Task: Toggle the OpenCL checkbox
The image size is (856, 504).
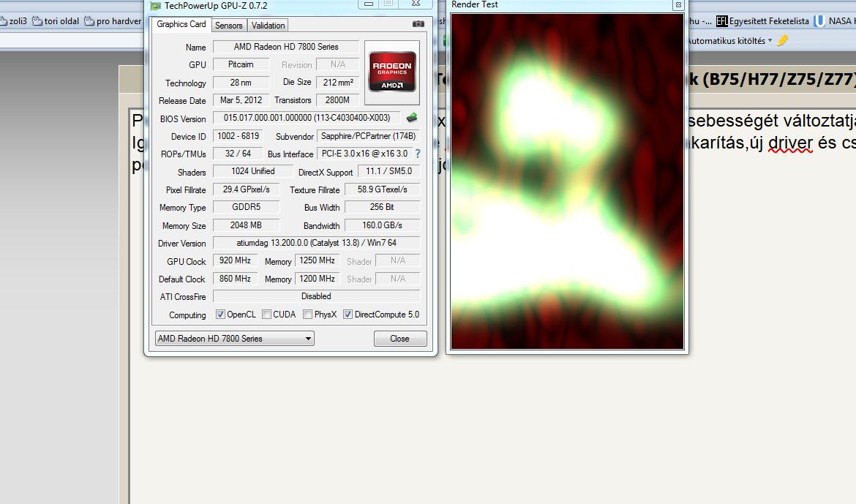Action: (x=220, y=315)
